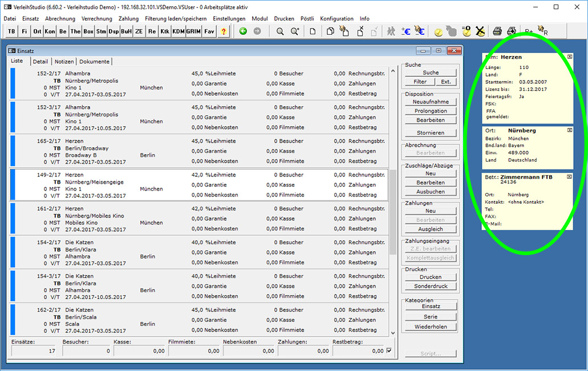Open the Abrechnung menu
This screenshot has width=588, height=371.
[60, 19]
